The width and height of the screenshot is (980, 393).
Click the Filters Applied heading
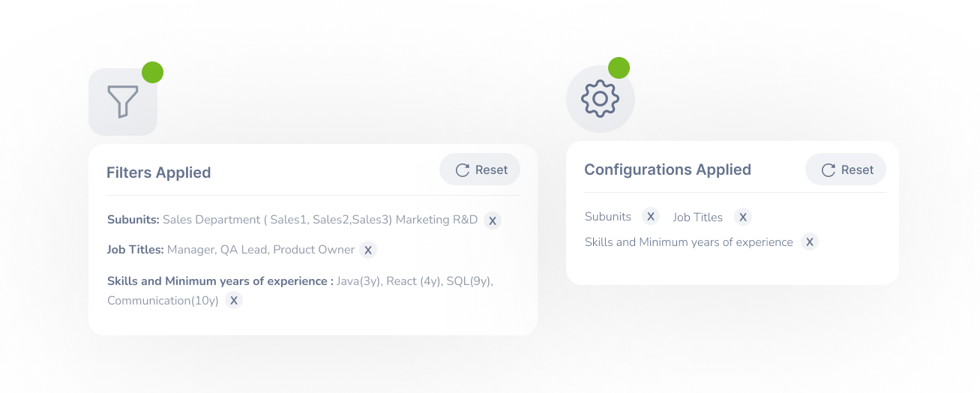point(159,172)
